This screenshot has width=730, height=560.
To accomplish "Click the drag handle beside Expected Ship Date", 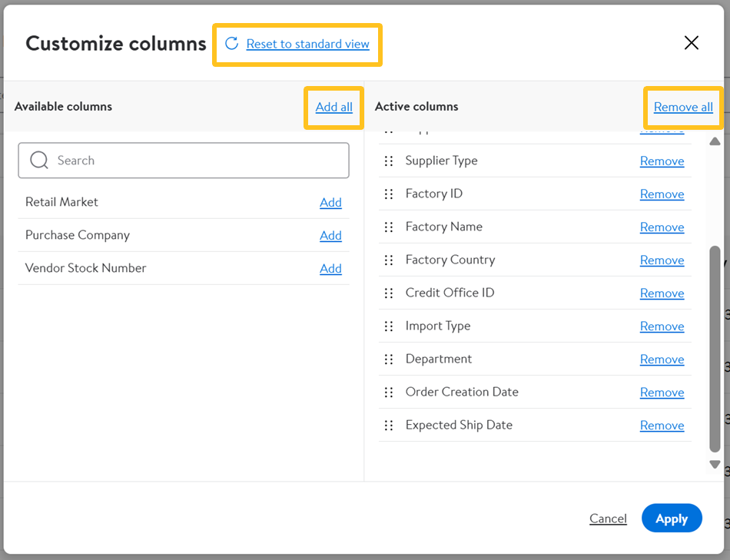I will click(389, 426).
